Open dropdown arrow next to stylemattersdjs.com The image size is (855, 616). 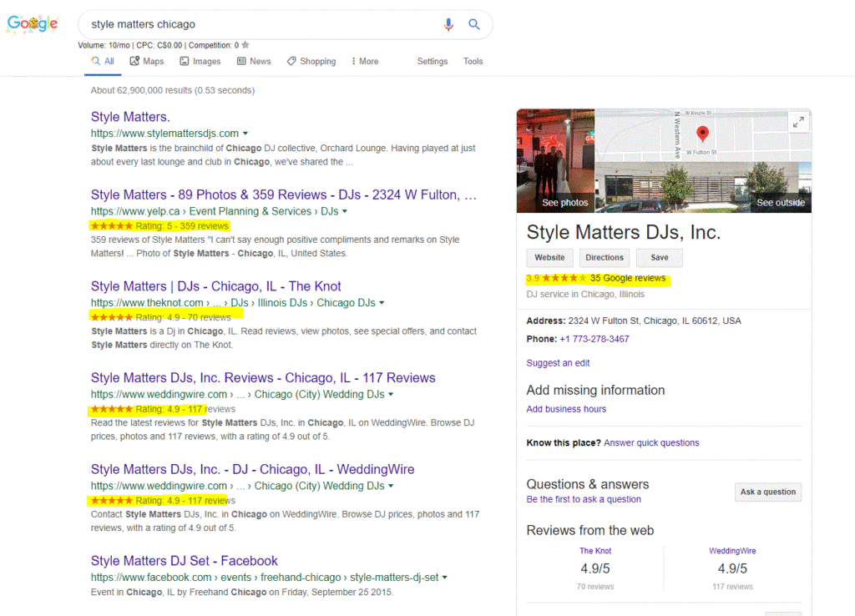click(245, 134)
